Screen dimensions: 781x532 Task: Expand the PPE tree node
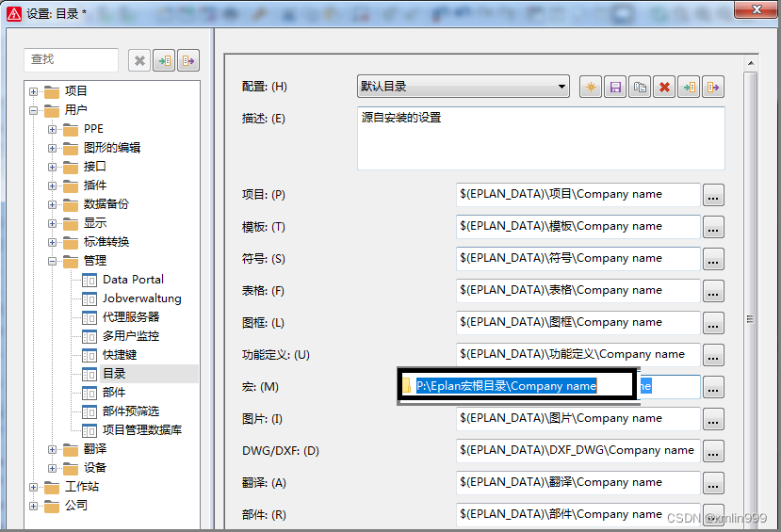click(x=53, y=129)
